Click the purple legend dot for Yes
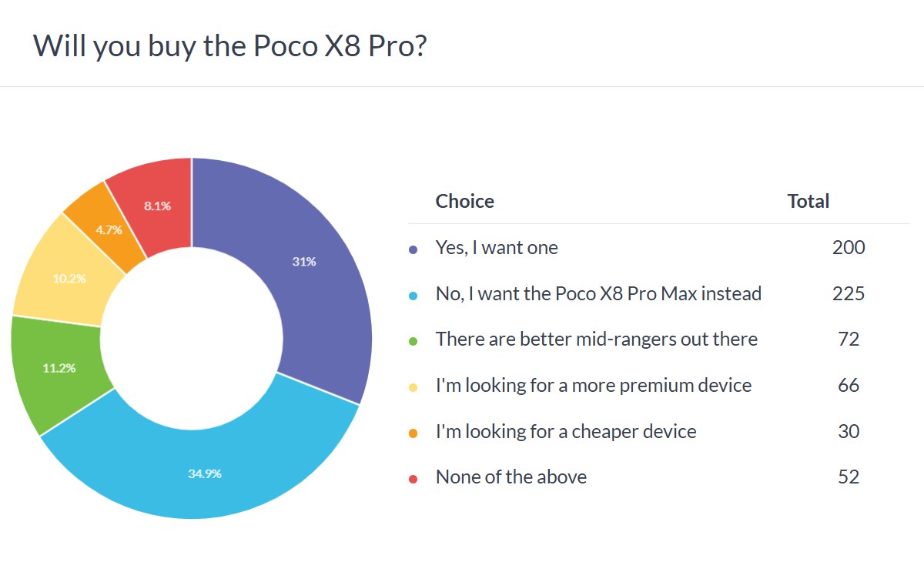Screen dimensions: 924x562 413,249
